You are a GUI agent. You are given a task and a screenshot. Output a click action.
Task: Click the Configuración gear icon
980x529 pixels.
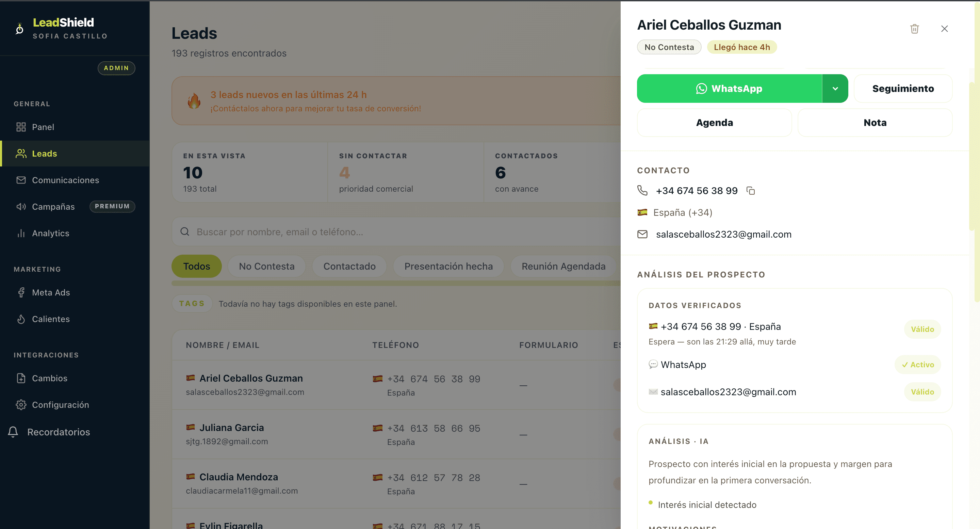point(21,405)
